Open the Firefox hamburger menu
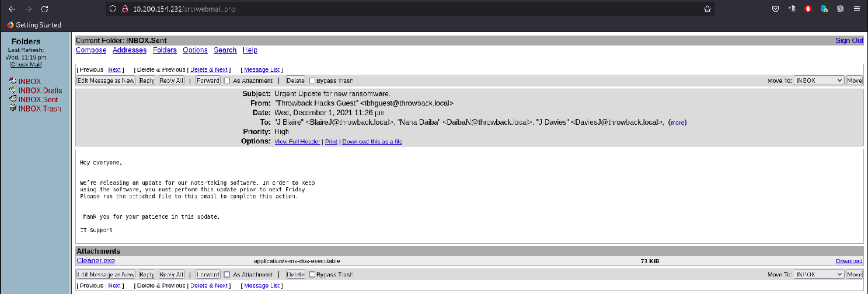The height and width of the screenshot is (294, 868). pos(856,9)
